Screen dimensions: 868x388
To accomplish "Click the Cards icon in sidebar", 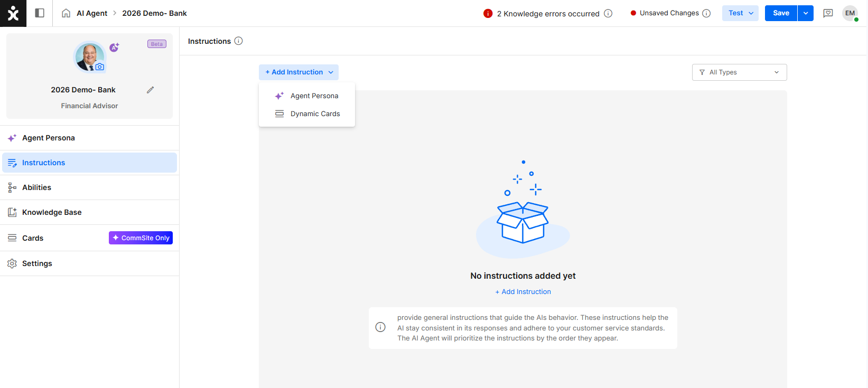I will 12,238.
